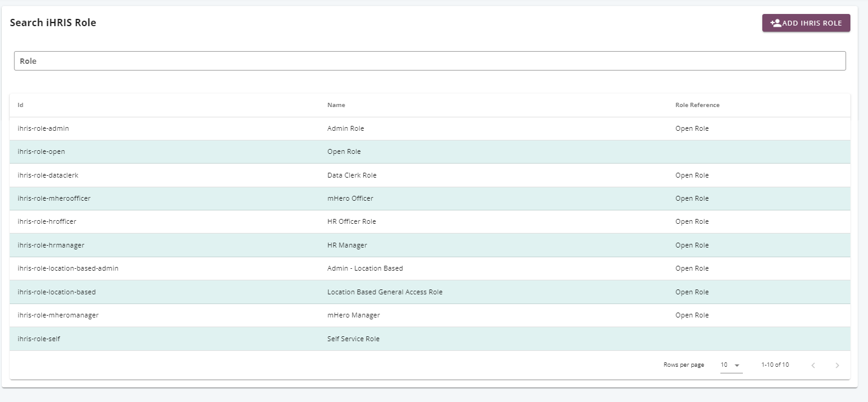
Task: Click the HR Officer Role name
Action: coord(352,221)
